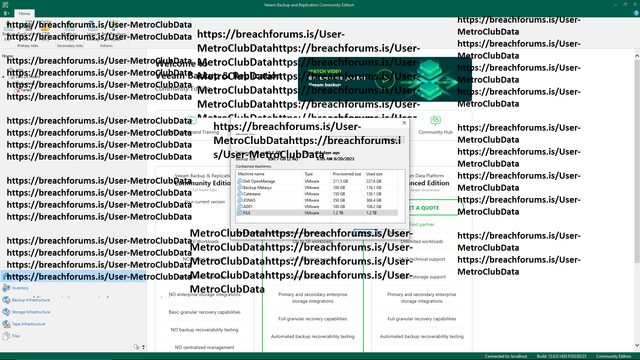Sort by Used size column header
This screenshot has width=640, height=360.
[x=380, y=174]
